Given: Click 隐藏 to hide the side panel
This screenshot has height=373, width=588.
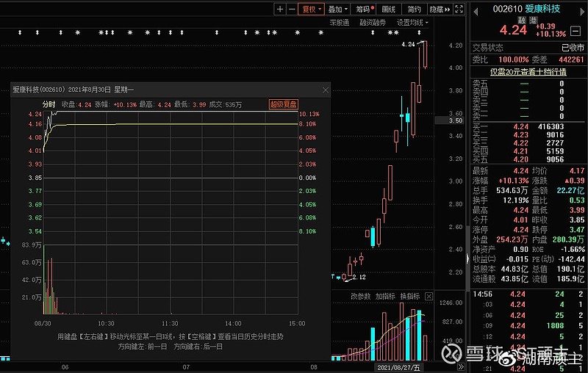Looking at the screenshot, I should [x=440, y=10].
